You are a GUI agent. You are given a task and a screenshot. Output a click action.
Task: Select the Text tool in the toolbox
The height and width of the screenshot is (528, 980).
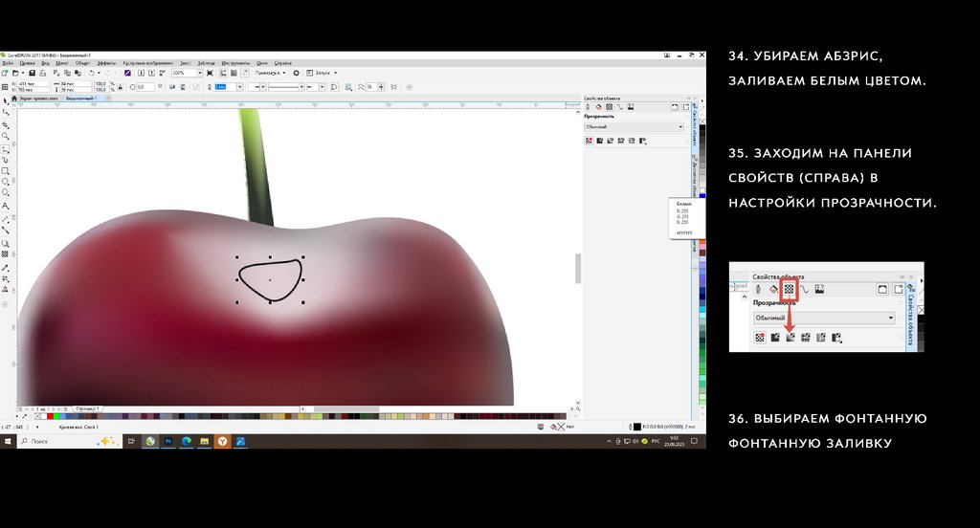coord(6,205)
